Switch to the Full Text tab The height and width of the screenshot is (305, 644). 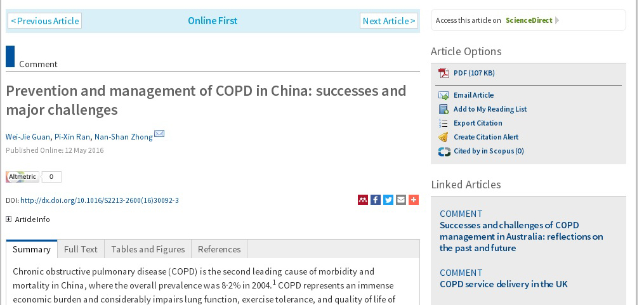tap(81, 249)
